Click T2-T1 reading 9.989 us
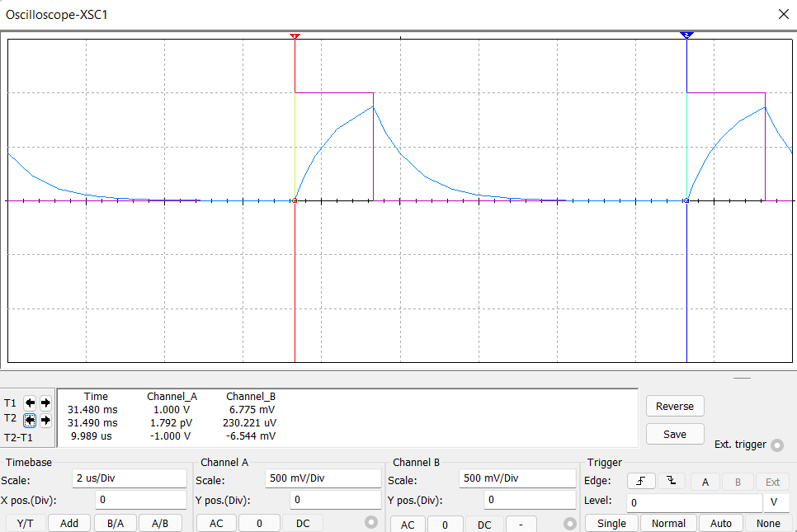 tap(91, 436)
